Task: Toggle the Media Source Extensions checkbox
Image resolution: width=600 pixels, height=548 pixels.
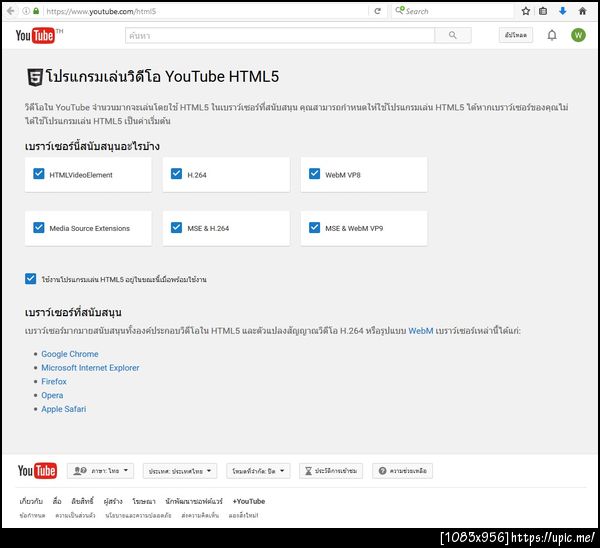Action: tap(39, 227)
